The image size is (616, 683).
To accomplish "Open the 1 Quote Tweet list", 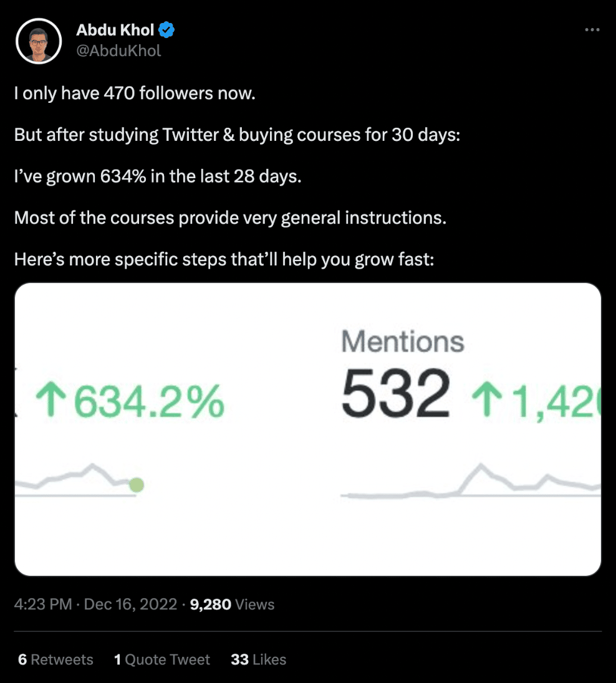I will 162,660.
